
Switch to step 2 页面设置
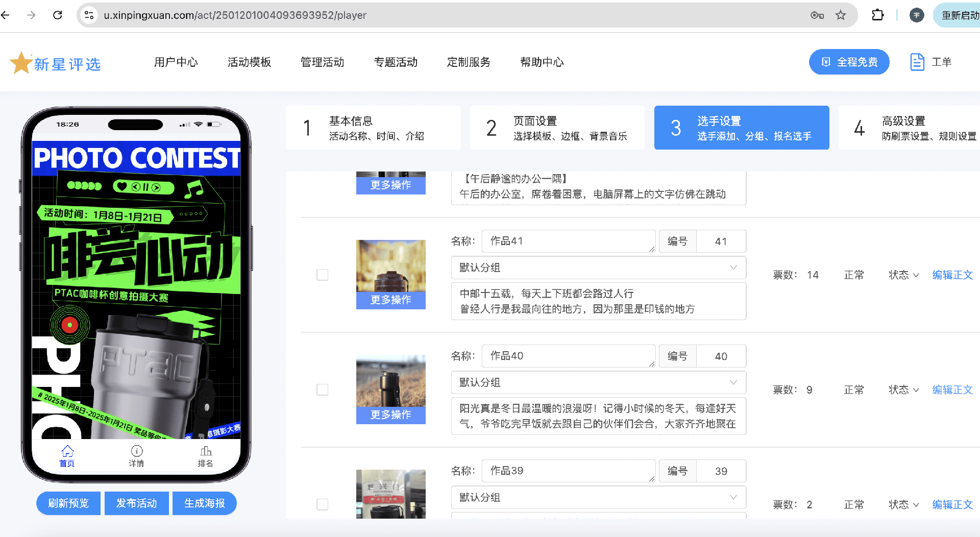coord(557,128)
